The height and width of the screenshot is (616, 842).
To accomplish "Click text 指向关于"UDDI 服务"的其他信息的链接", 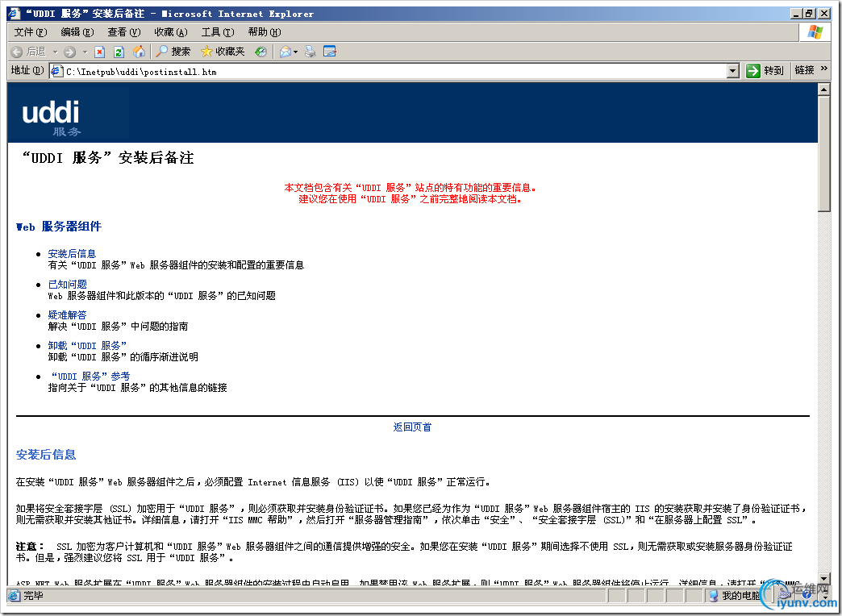I will tap(137, 387).
